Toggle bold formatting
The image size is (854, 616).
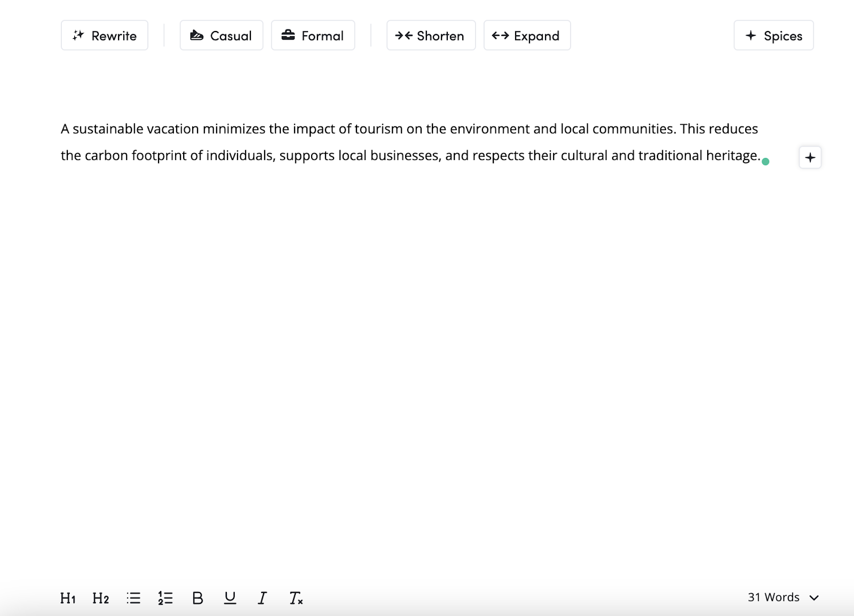coord(197,598)
